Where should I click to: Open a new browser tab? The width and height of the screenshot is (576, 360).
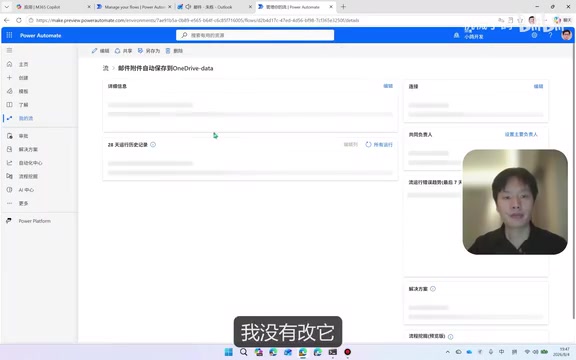[343, 7]
